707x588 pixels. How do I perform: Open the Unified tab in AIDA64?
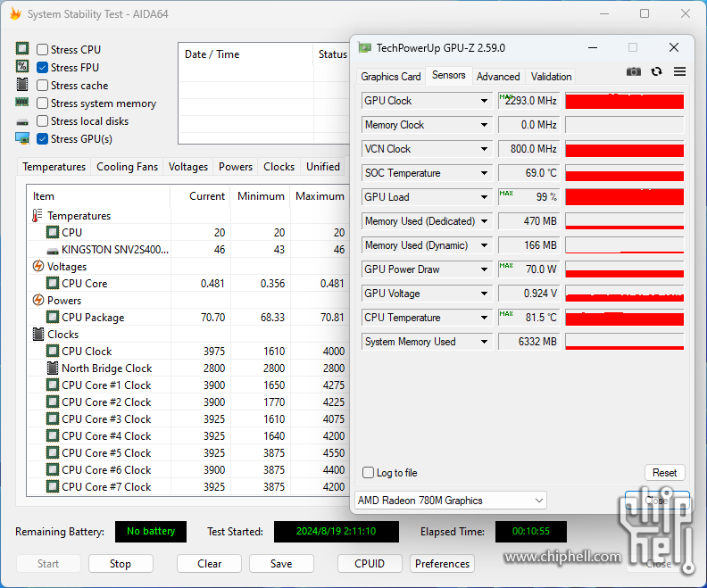(323, 167)
